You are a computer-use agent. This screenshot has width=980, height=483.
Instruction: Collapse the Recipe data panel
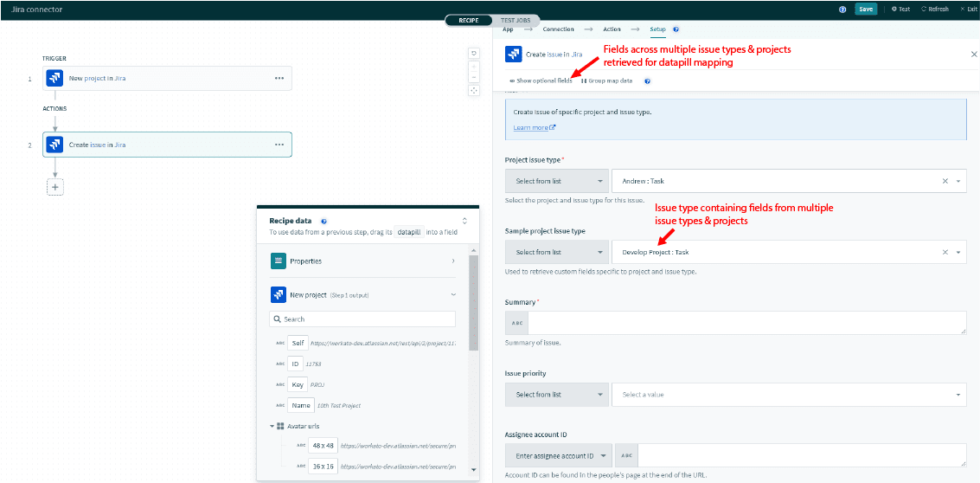pos(464,221)
